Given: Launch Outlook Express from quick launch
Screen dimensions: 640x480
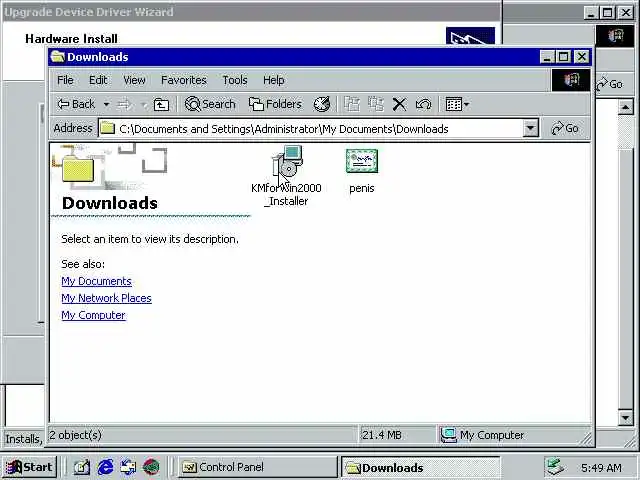Looking at the screenshot, I should 128,467.
